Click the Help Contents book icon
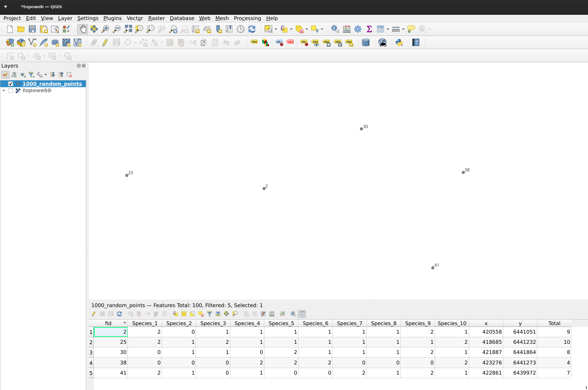 (x=416, y=43)
